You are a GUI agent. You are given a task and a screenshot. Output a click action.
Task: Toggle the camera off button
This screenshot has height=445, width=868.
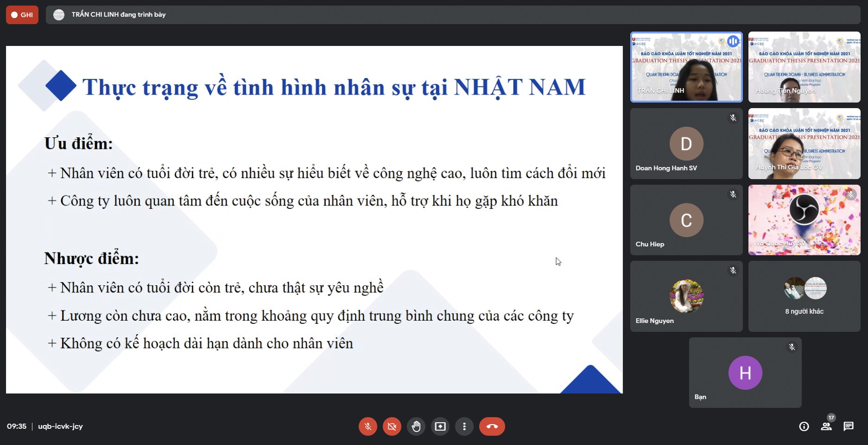pyautogui.click(x=392, y=426)
